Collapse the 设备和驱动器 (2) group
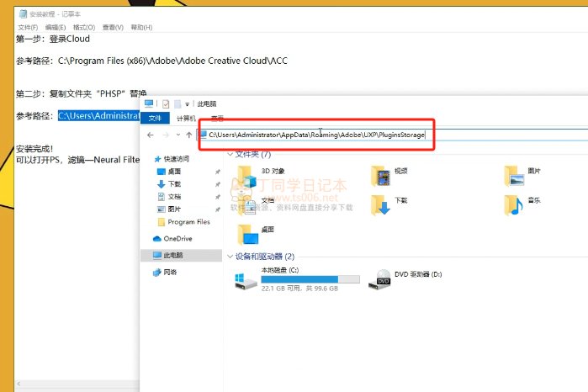Image resolution: width=588 pixels, height=392 pixels. [x=230, y=257]
